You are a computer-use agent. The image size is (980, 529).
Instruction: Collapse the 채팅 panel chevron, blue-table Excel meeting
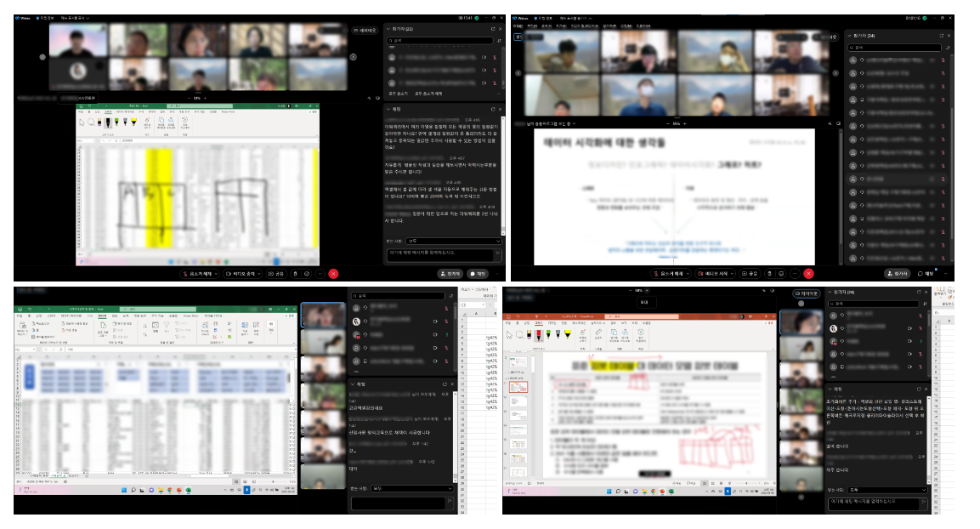click(353, 384)
